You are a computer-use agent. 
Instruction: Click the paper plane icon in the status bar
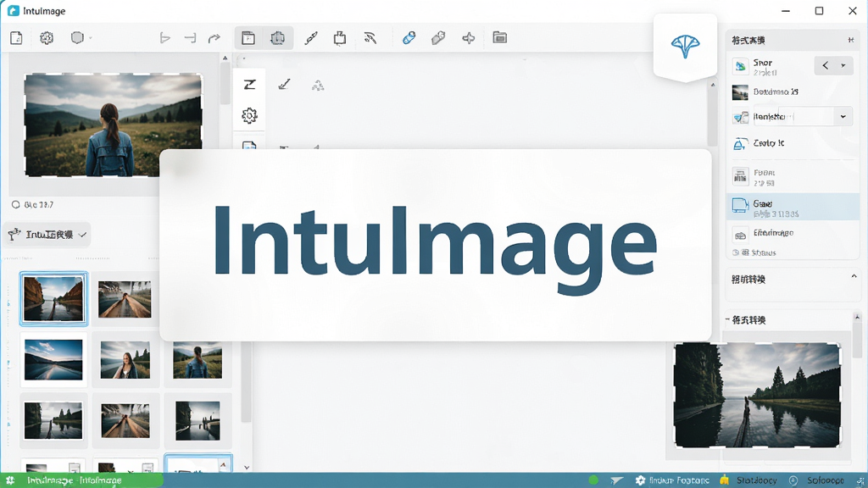[x=617, y=480]
